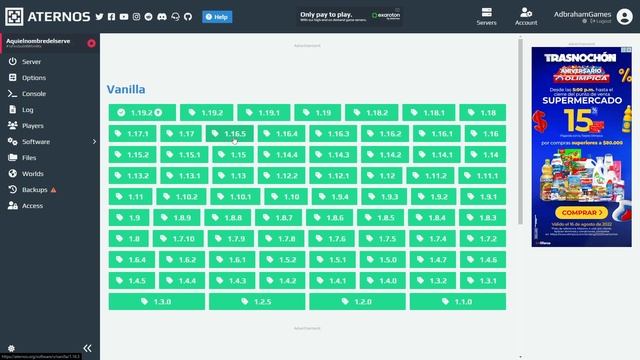Select Vanilla version 1.2.5
Viewport: 640px width, 360px height.
pyautogui.click(x=257, y=302)
